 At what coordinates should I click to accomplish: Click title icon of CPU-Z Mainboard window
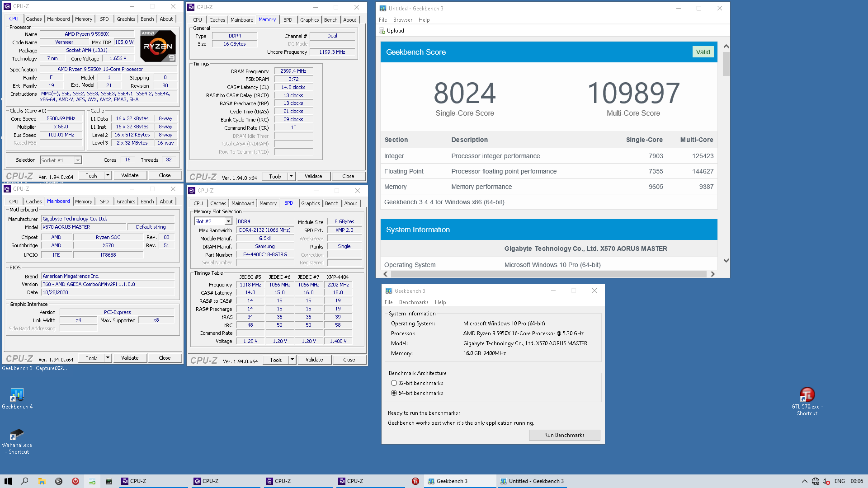pyautogui.click(x=7, y=189)
